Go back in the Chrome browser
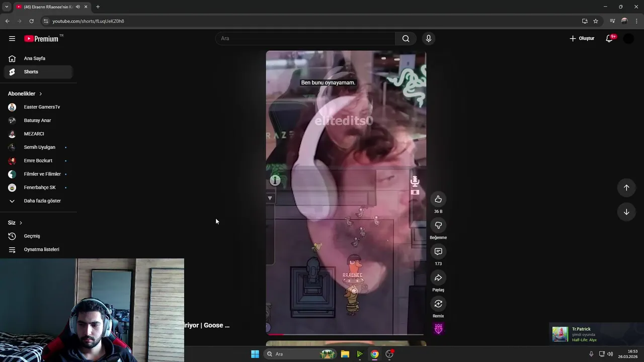 click(7, 21)
